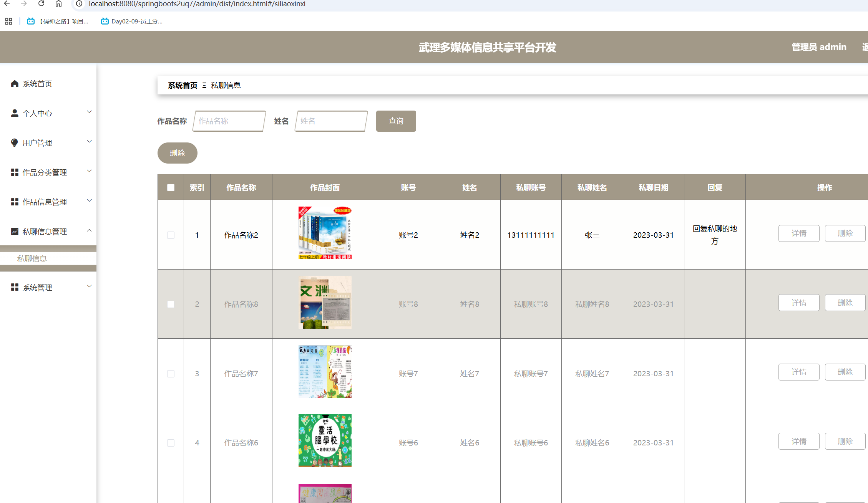Click the 账号6 cell
The image size is (868, 503).
click(408, 443)
